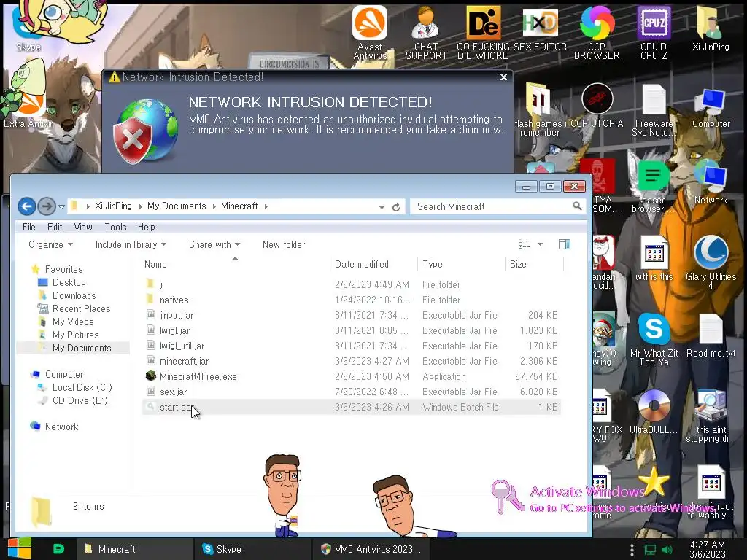Go back in the Explorer window
Screen dimensions: 747x560
click(x=27, y=206)
